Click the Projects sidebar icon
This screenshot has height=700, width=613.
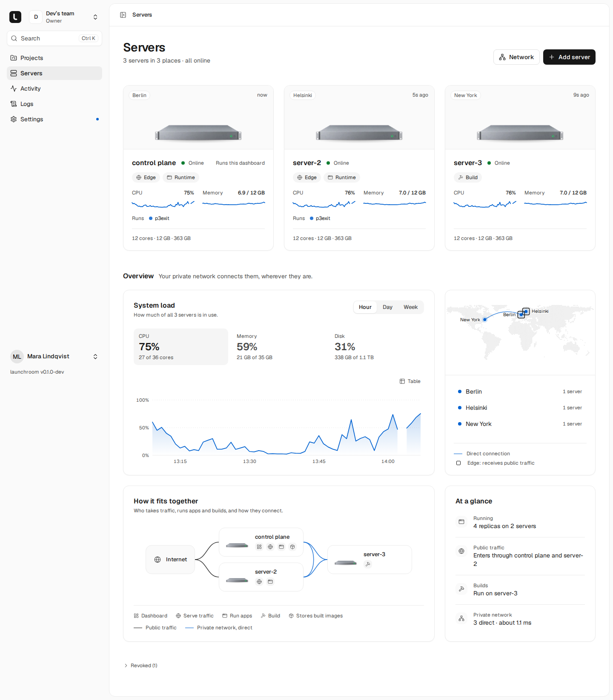tap(14, 58)
